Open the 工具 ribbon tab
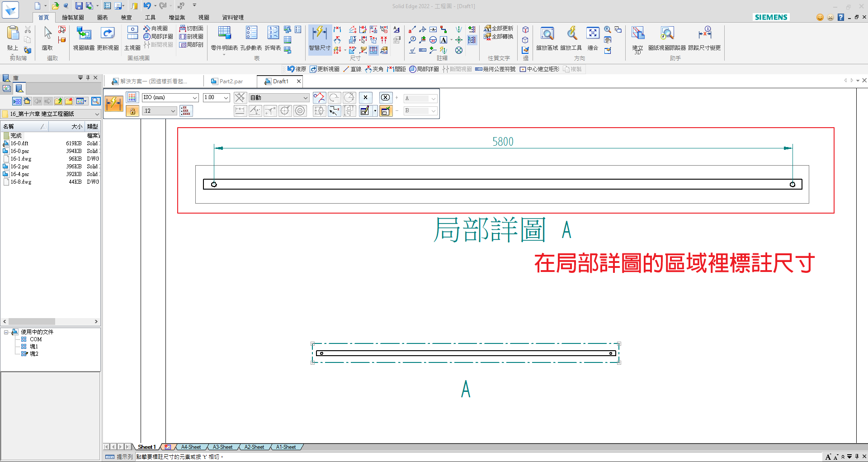 point(150,17)
